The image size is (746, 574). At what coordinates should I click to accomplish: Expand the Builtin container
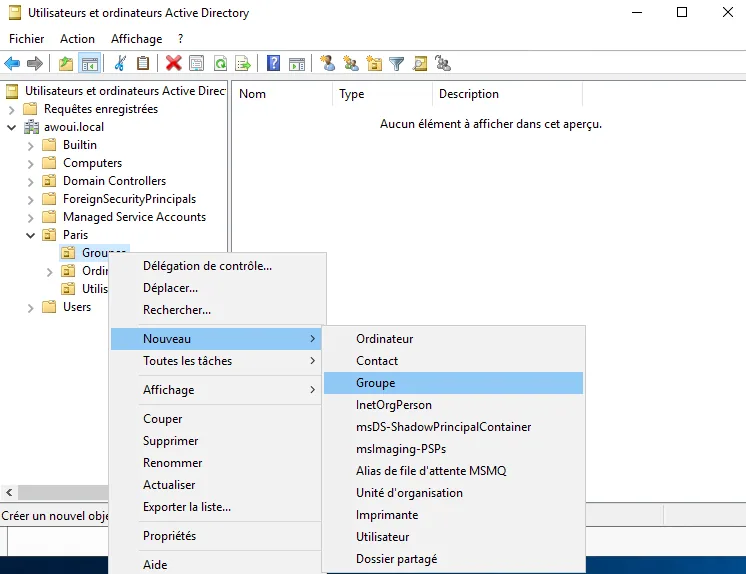point(30,146)
